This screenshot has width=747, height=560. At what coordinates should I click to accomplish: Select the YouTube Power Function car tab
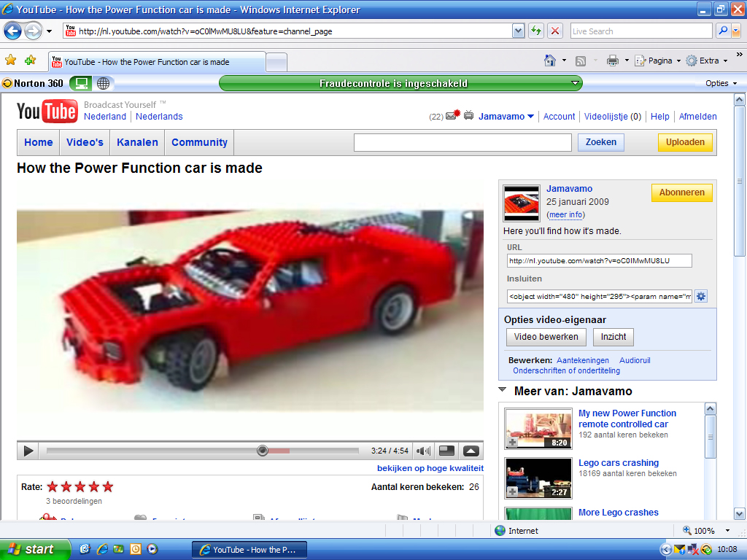(158, 62)
